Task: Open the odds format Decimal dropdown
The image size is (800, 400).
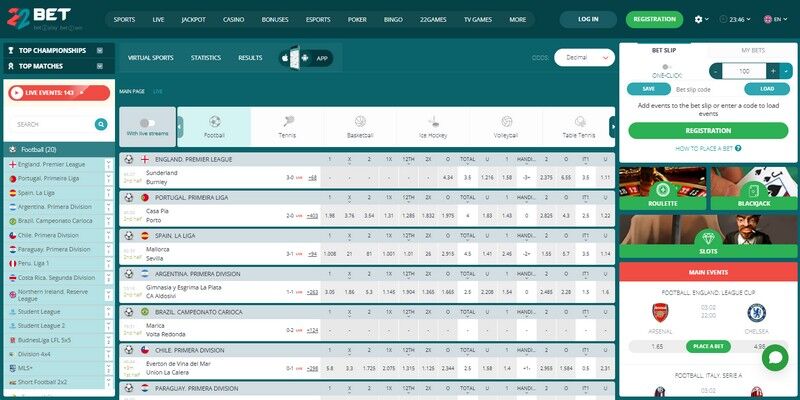Action: (584, 58)
